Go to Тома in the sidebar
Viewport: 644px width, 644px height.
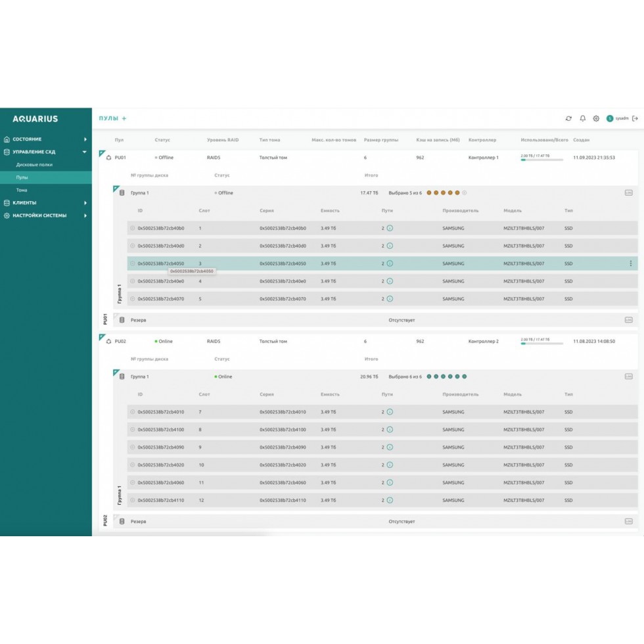[x=22, y=190]
